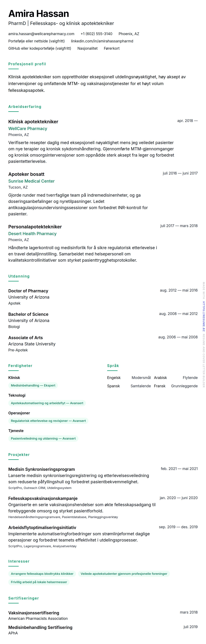Click the Arbeidserfaring section heading
The image size is (206, 644).
(x=25, y=107)
